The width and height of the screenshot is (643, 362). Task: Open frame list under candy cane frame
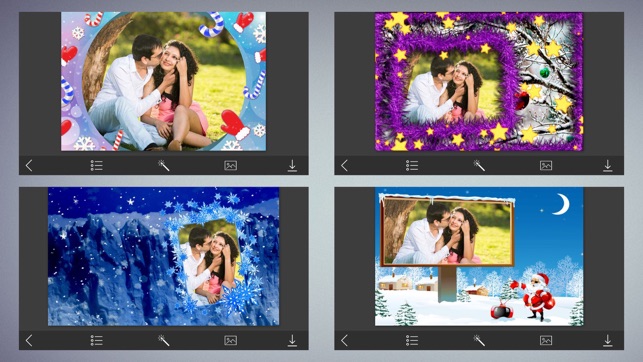click(x=96, y=166)
